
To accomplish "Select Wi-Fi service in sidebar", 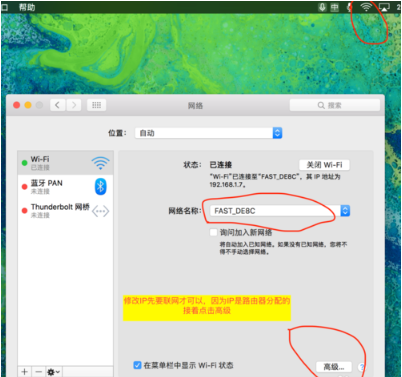I will pos(65,163).
